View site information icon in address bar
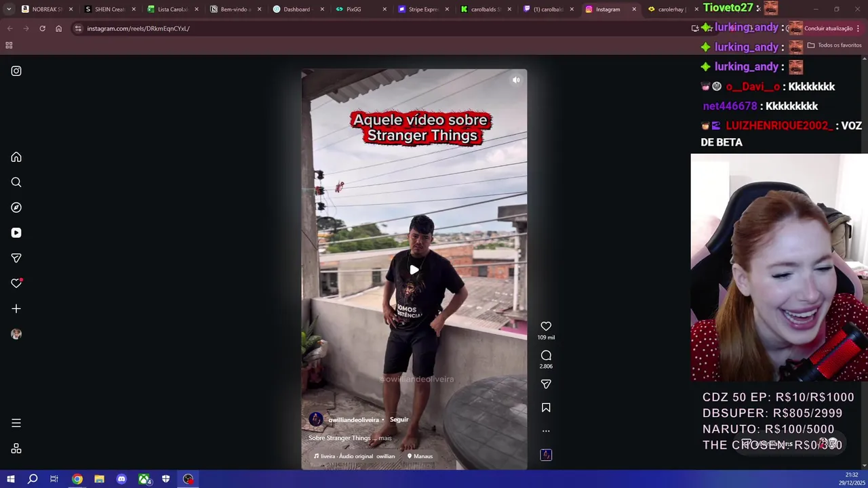The image size is (868, 488). [78, 28]
